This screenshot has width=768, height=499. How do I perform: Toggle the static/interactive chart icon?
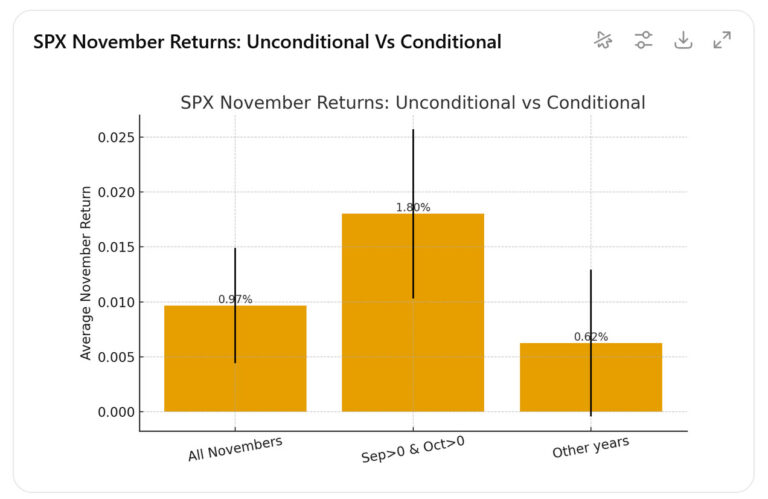pos(603,40)
